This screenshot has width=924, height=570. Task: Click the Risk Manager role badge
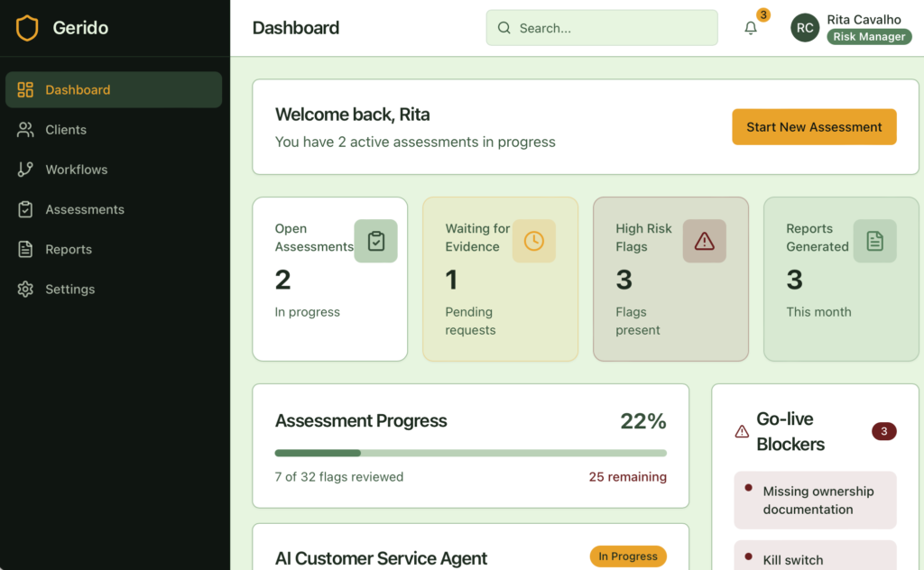868,36
